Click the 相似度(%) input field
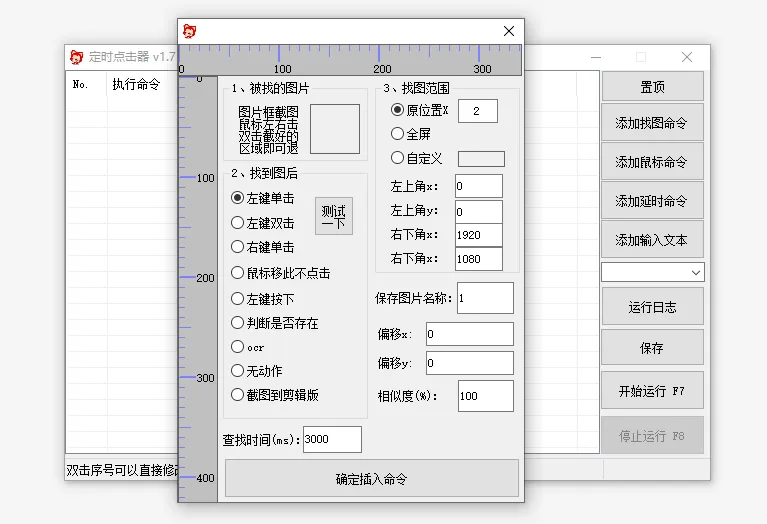This screenshot has height=524, width=767. pos(486,396)
